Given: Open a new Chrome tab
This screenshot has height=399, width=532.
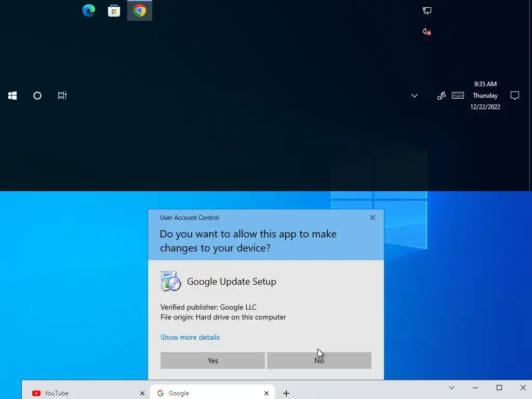Looking at the screenshot, I should point(286,393).
